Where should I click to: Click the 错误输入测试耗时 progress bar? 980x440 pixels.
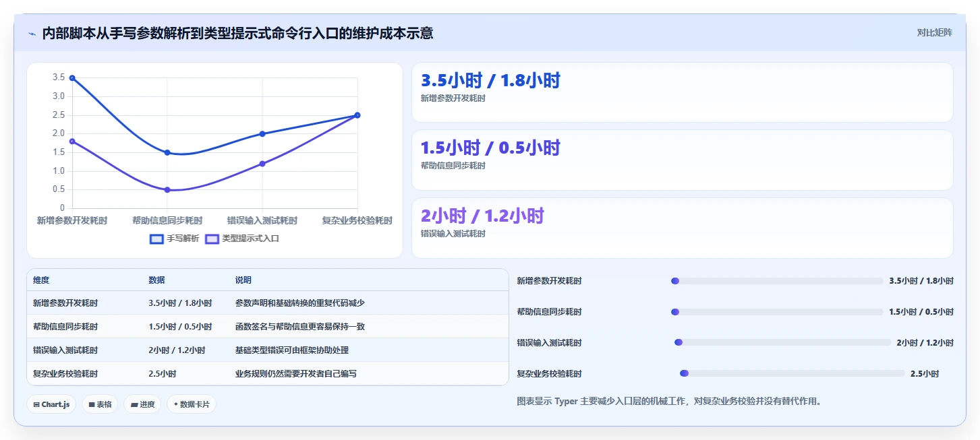point(782,342)
